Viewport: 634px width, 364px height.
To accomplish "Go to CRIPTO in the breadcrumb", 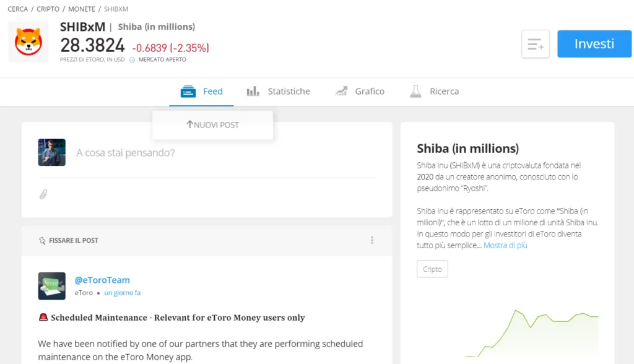I will pyautogui.click(x=48, y=9).
